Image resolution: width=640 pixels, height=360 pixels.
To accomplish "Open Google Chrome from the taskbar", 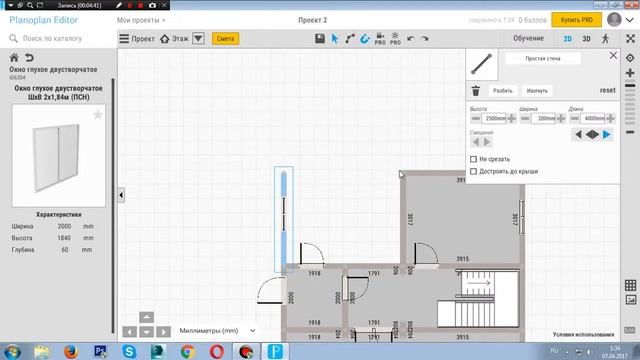I will click(x=188, y=351).
